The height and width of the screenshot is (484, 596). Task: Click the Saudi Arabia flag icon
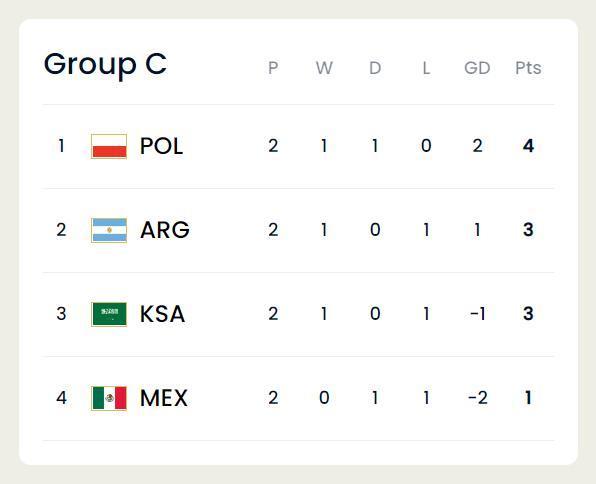tap(109, 314)
